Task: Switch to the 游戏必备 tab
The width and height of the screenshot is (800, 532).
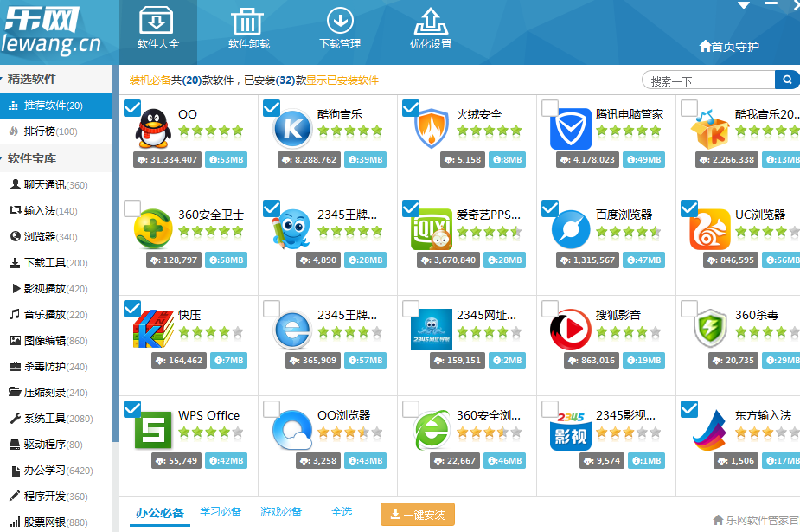Action: (x=281, y=511)
